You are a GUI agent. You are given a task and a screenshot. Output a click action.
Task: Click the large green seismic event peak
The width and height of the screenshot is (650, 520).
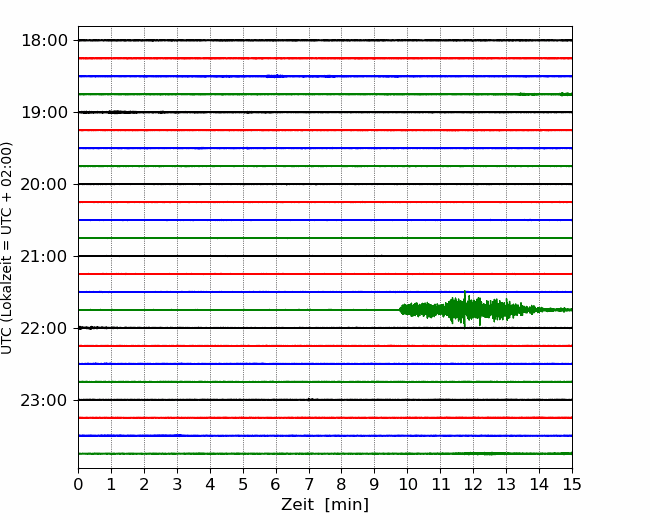point(465,309)
